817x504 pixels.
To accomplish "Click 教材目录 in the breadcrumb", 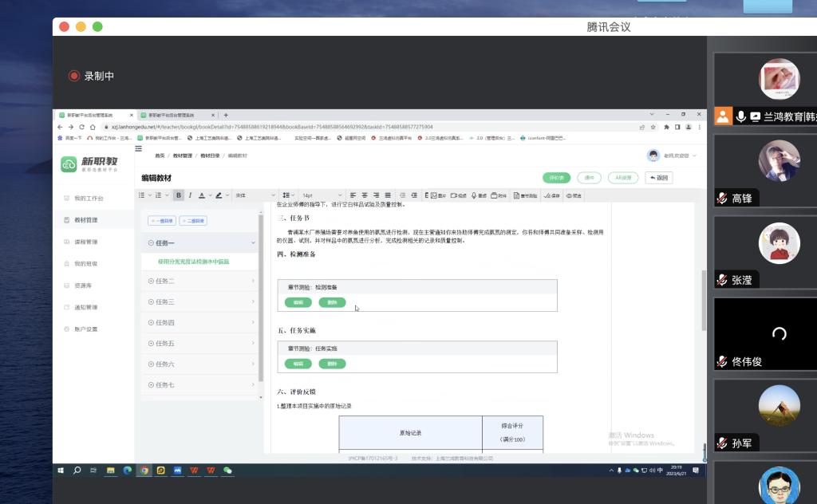I will (210, 156).
